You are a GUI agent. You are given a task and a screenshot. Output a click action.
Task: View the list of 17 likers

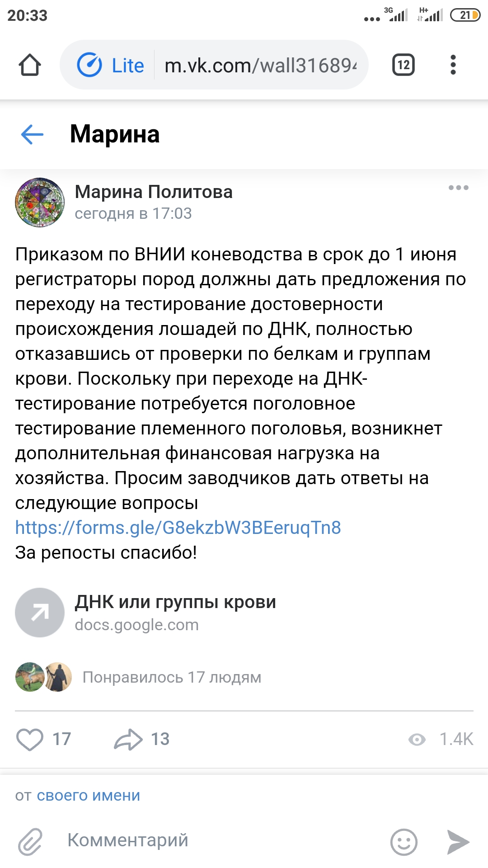coord(172,677)
